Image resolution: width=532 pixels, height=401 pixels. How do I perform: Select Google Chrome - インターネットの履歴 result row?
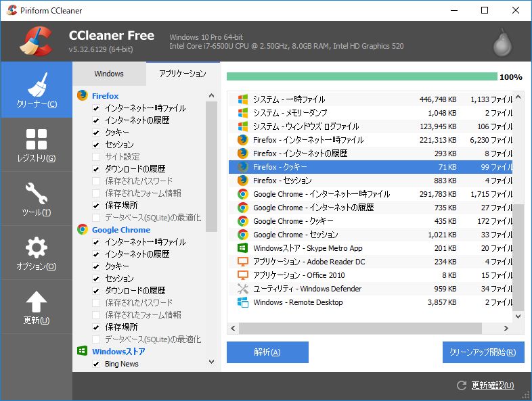[x=370, y=208]
